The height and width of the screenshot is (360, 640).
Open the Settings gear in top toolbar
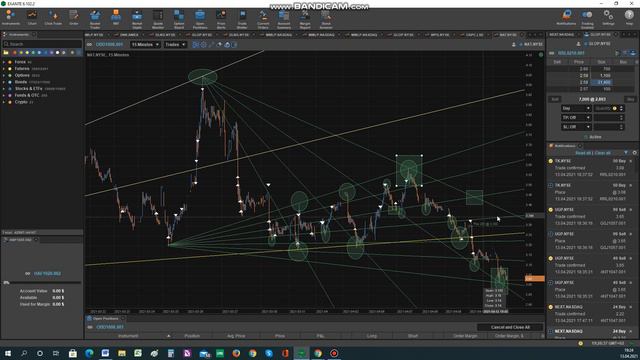608,17
